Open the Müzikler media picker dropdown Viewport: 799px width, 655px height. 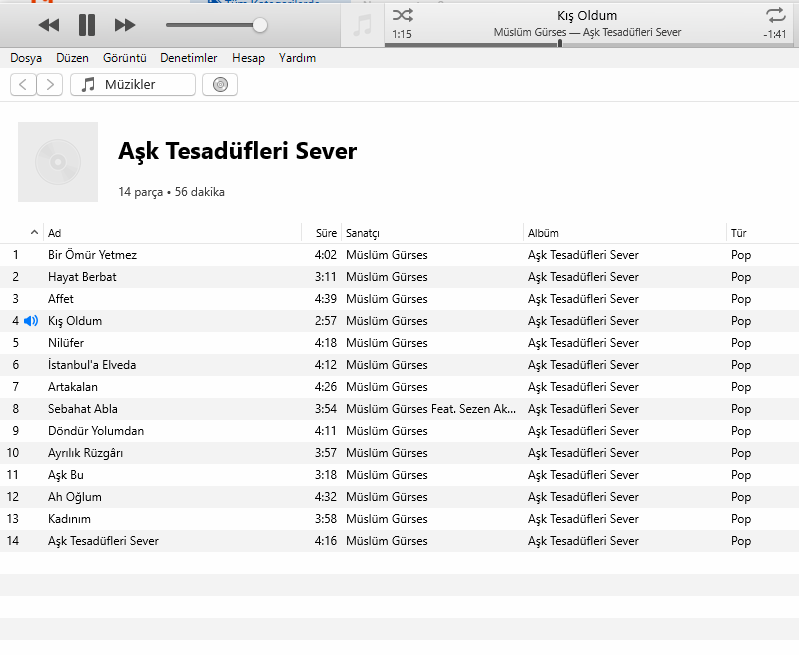click(x=133, y=85)
